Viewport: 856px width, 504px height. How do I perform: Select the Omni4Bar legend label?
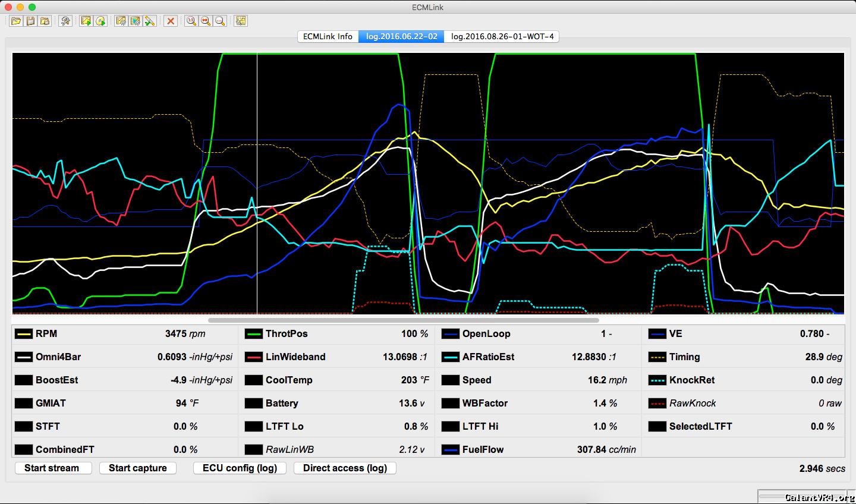(x=58, y=357)
